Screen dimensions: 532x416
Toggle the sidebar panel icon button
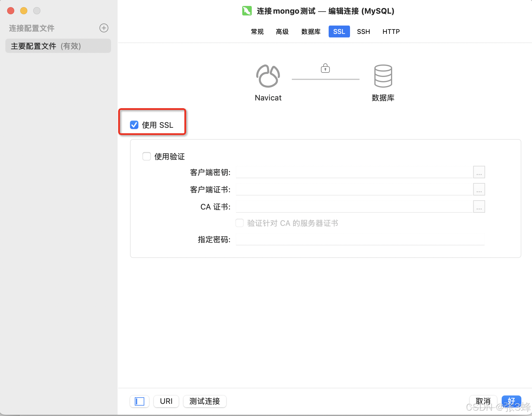click(140, 401)
